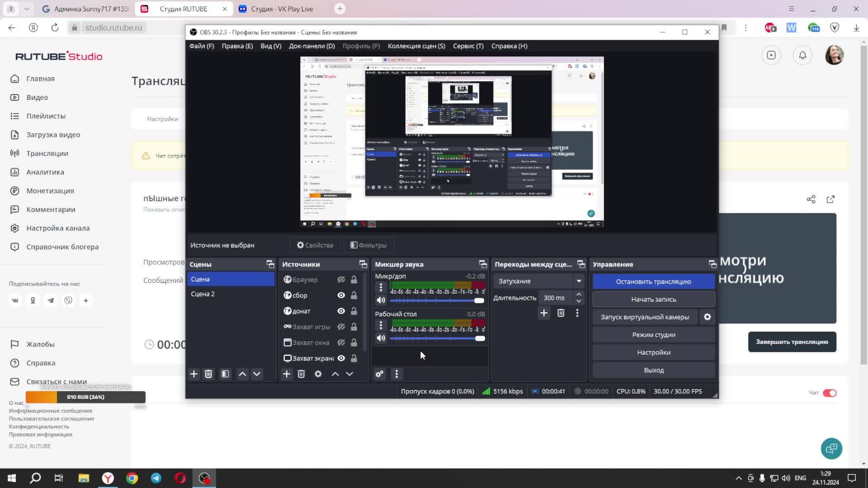Open virtual camera settings gear

pyautogui.click(x=708, y=317)
